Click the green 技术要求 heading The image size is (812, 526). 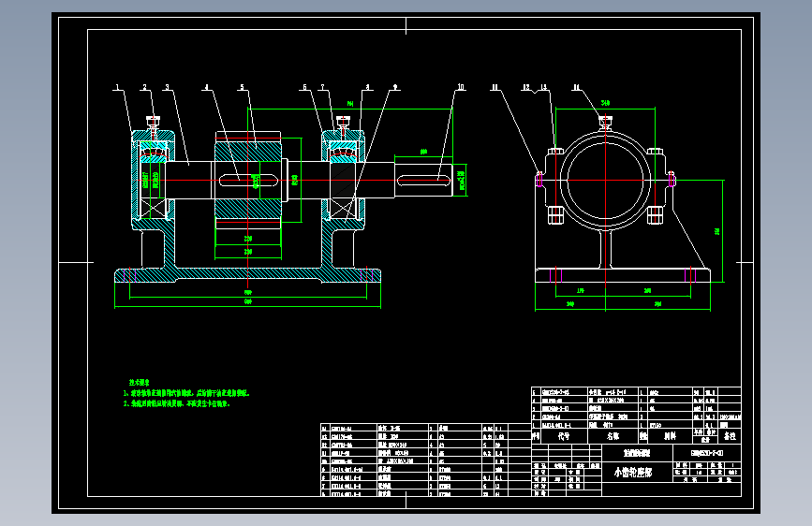point(140,383)
